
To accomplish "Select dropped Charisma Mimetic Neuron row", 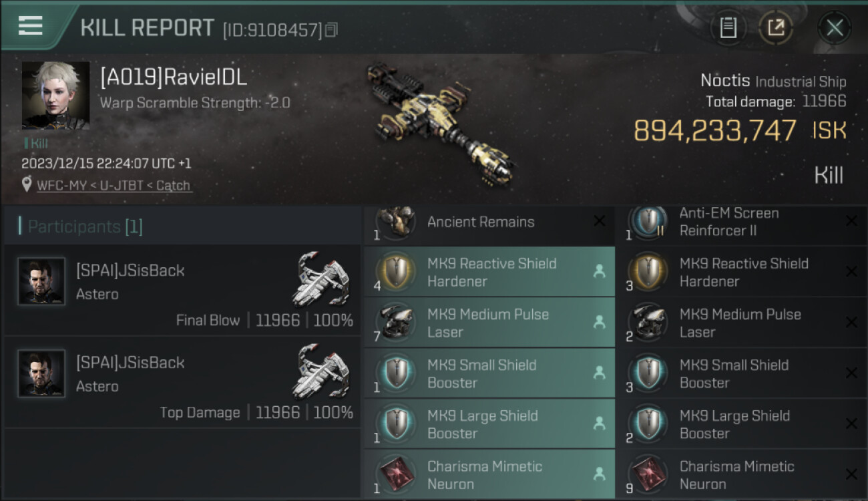I will click(x=489, y=474).
